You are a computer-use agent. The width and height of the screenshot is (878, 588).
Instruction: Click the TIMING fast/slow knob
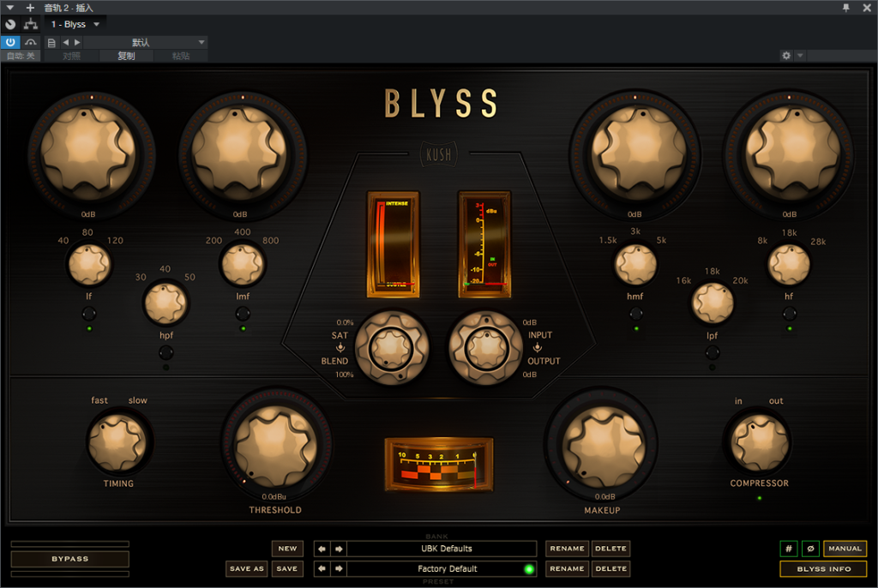click(118, 443)
